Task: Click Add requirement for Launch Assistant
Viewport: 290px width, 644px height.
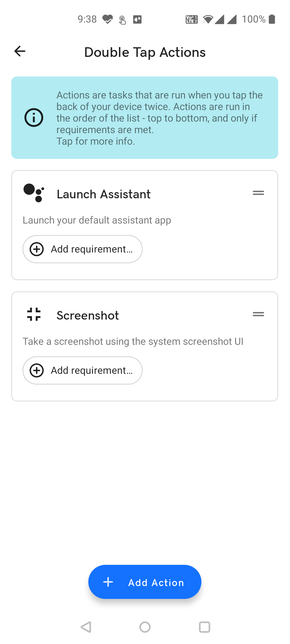Action: click(82, 249)
